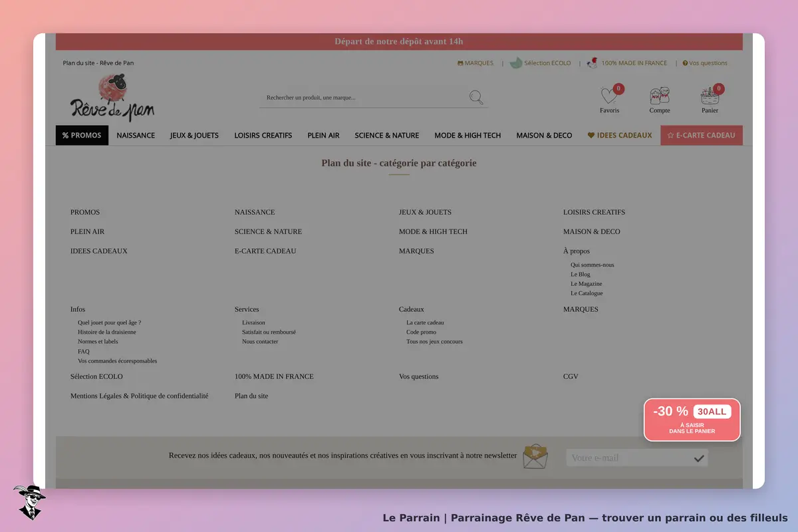This screenshot has height=532, width=798.
Task: Open MAISON & DECO navigation menu
Action: (x=544, y=135)
